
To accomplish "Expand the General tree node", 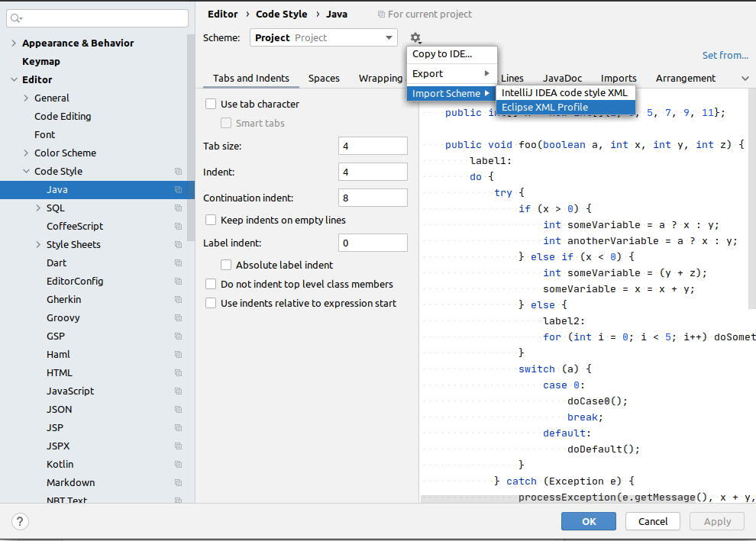I will pyautogui.click(x=26, y=98).
